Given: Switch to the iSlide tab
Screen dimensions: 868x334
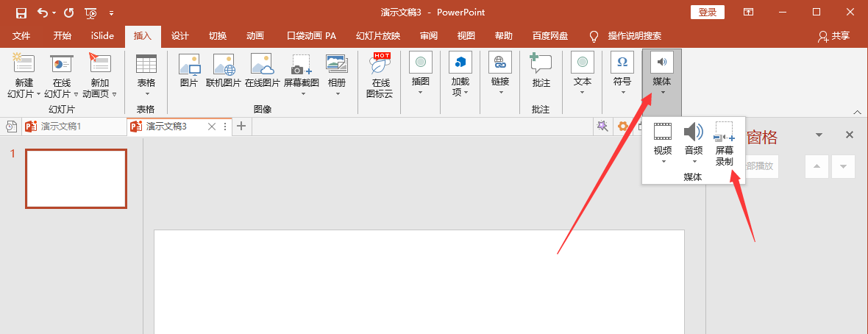Looking at the screenshot, I should [102, 36].
